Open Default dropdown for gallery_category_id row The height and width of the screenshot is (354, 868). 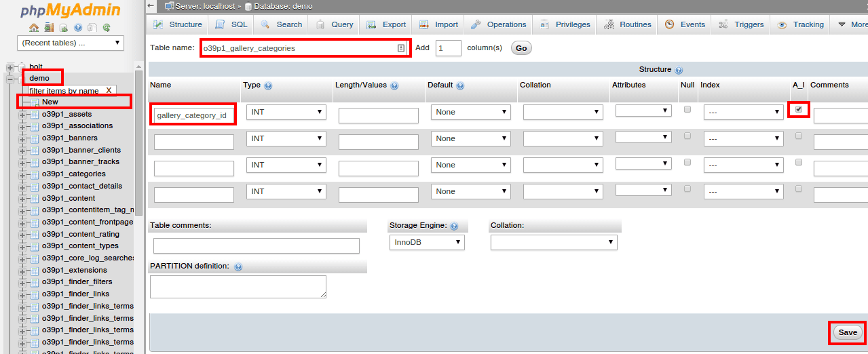(x=471, y=112)
